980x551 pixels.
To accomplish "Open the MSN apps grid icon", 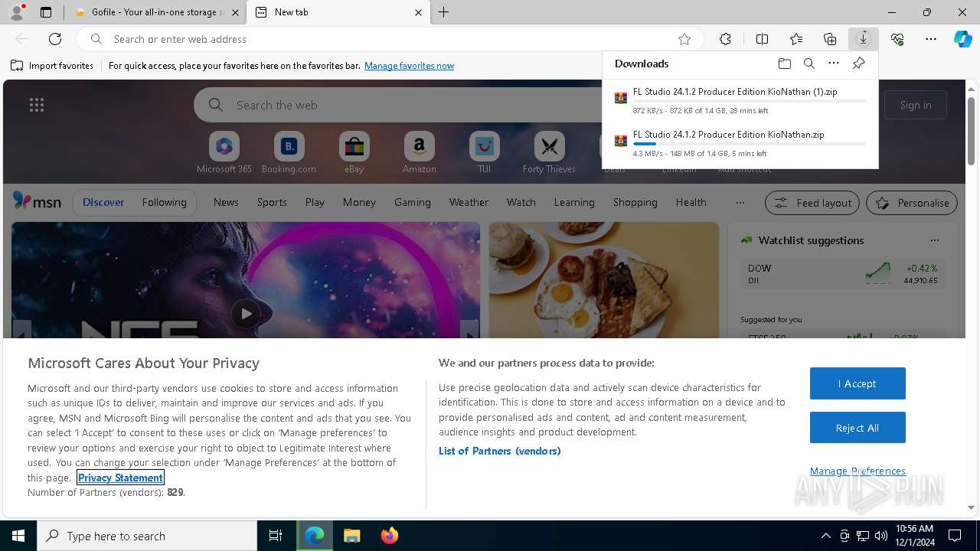I will point(37,105).
